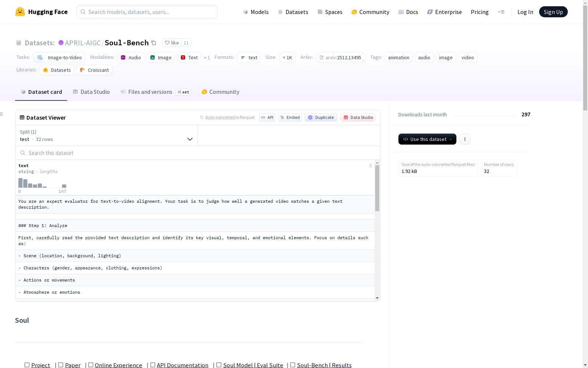Click the text format tag

pyautogui.click(x=249, y=57)
